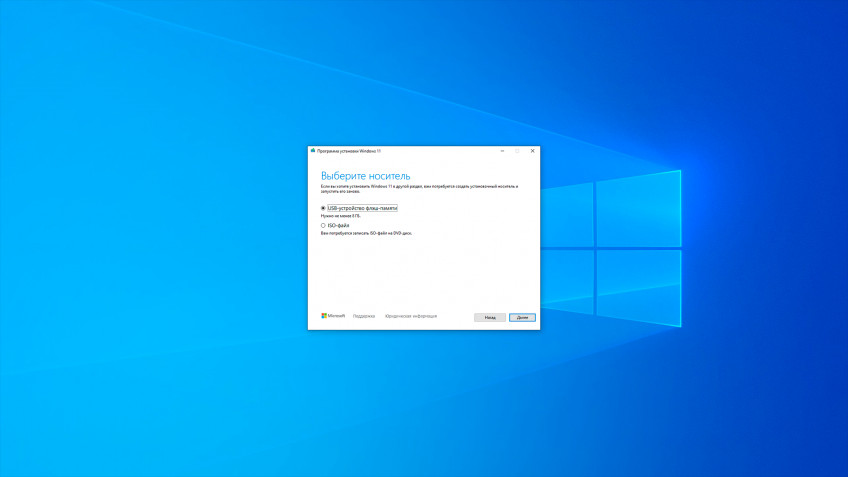This screenshot has width=848, height=477.
Task: Click the Далее button
Action: coord(522,317)
